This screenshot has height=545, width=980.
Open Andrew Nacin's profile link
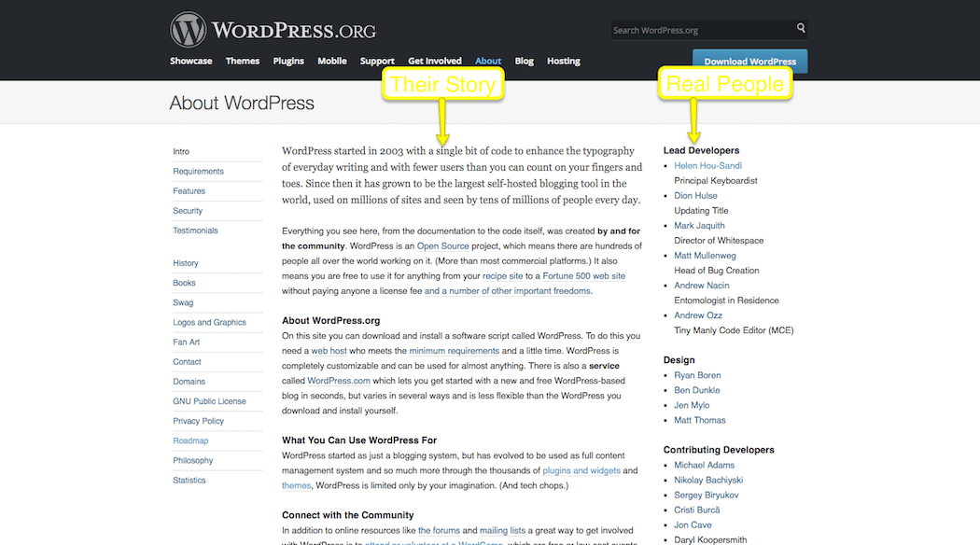[x=701, y=286]
